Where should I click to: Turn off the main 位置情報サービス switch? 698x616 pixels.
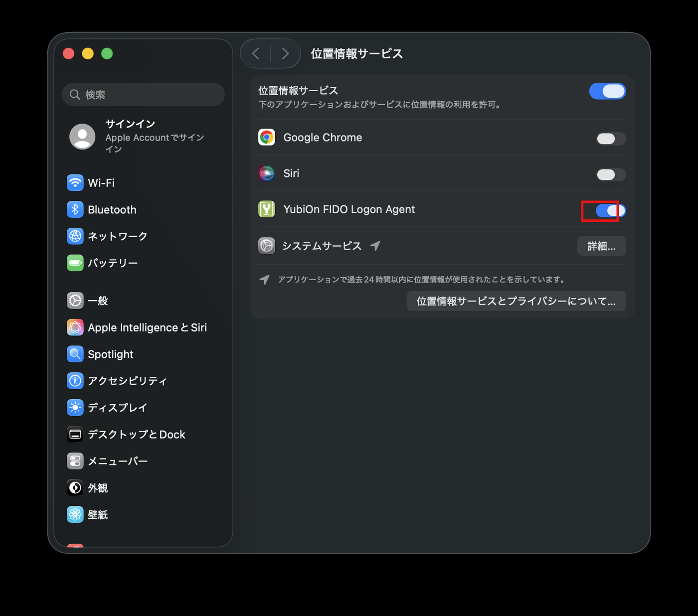(607, 91)
